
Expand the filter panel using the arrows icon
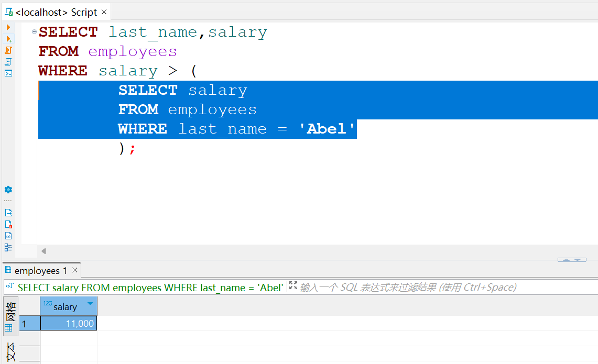(293, 285)
